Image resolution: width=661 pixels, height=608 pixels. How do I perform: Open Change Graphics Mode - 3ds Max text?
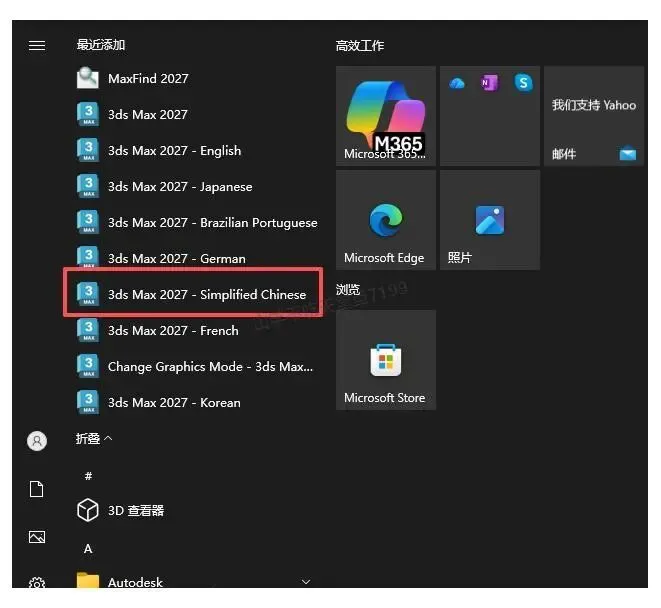pyautogui.click(x=210, y=367)
